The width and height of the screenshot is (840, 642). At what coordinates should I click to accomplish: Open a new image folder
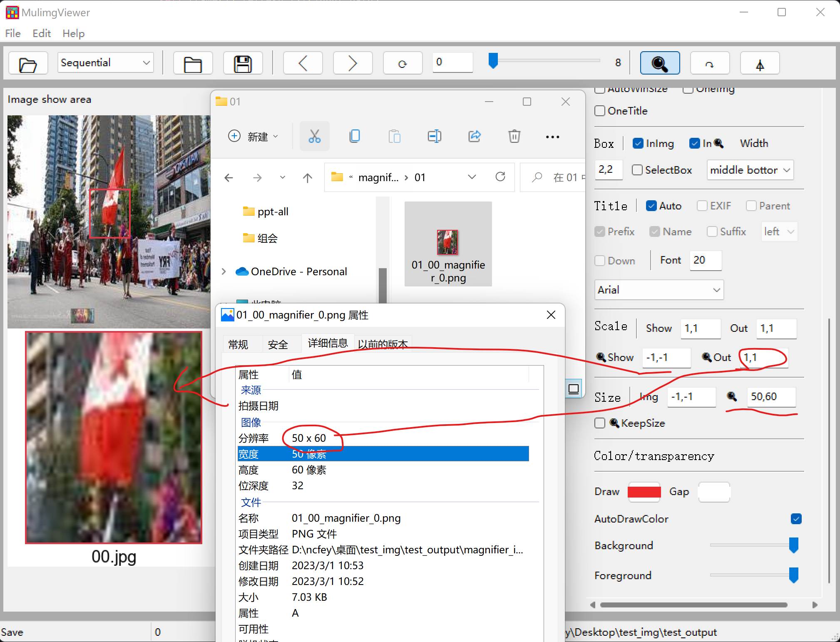(x=28, y=63)
